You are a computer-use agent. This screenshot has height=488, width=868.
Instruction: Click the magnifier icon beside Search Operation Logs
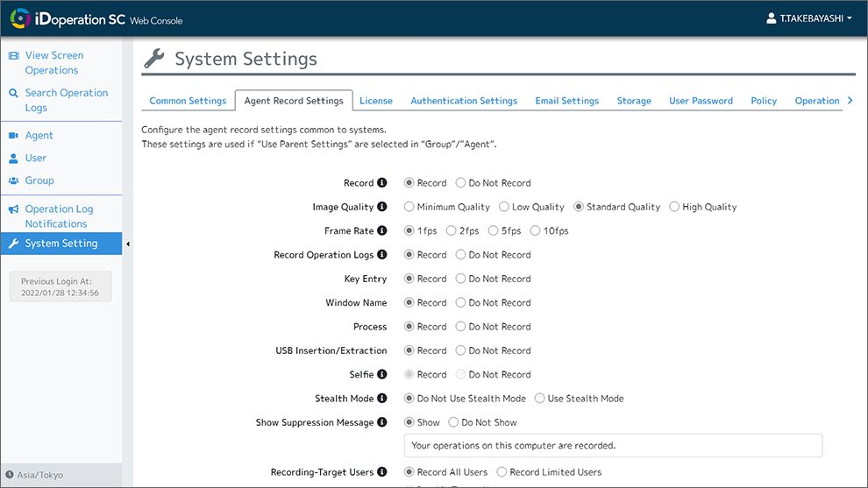pos(13,93)
